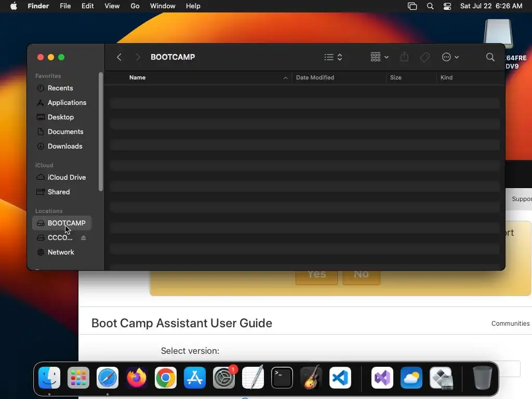Open the Help menu

pyautogui.click(x=193, y=6)
